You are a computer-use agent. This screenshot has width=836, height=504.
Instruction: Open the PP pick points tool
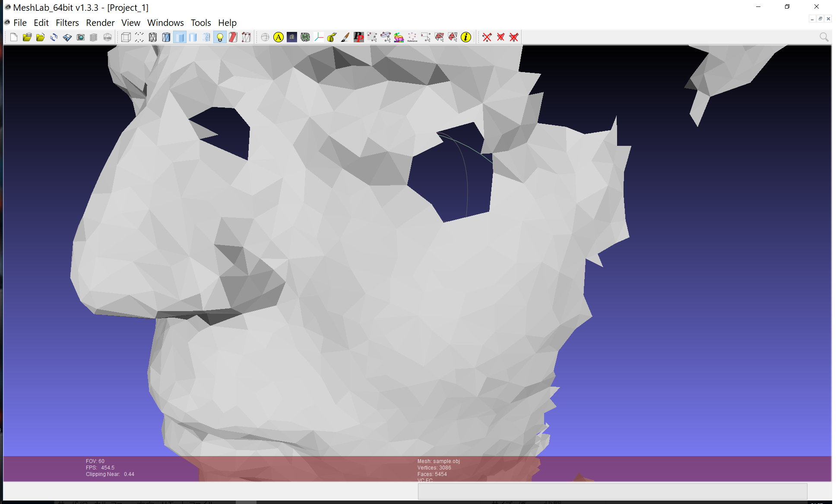point(359,38)
